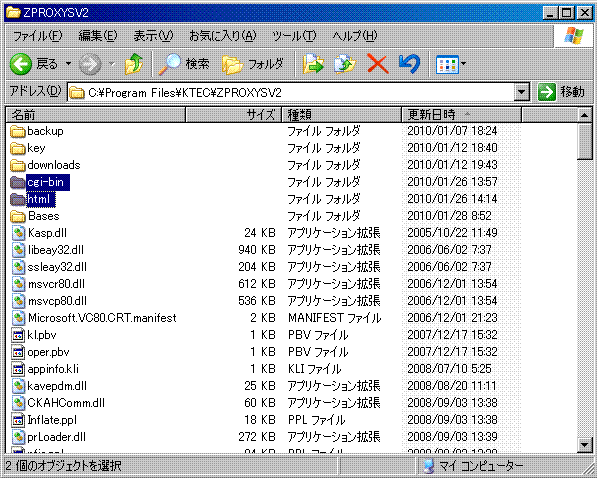The image size is (597, 478).
Task: Click the ZPROXYSV2 title bar folder icon
Action: coord(13,13)
